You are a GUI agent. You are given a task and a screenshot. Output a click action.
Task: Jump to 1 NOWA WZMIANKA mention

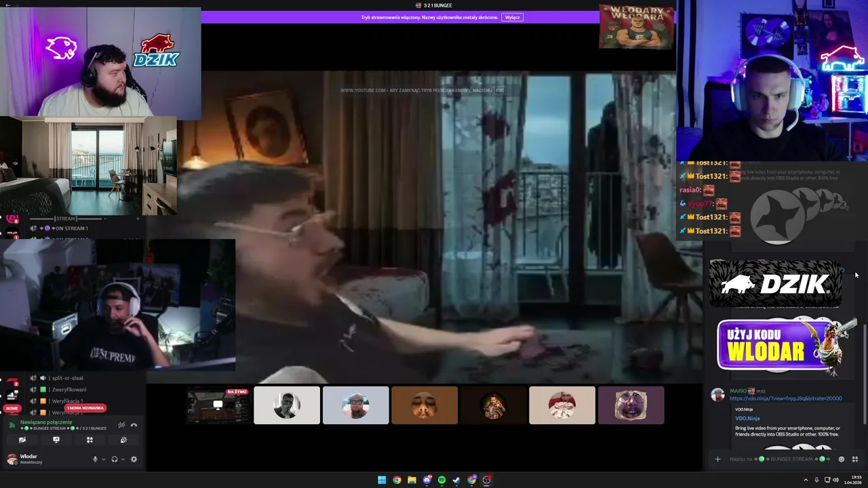85,408
